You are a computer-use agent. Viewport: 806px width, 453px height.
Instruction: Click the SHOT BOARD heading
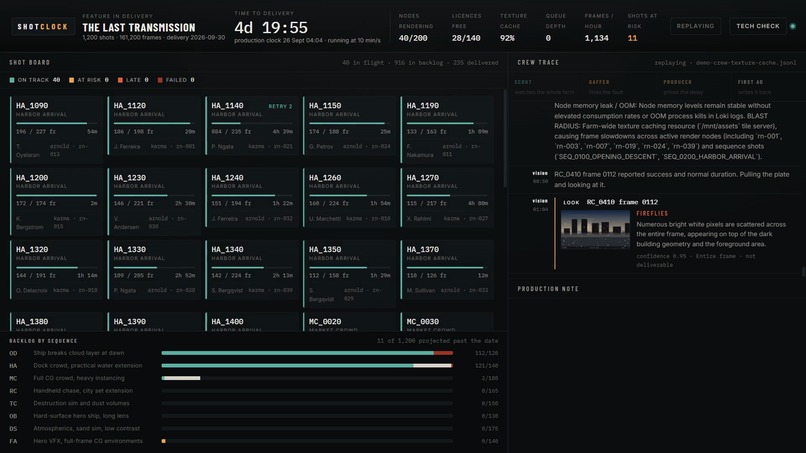[x=30, y=63]
